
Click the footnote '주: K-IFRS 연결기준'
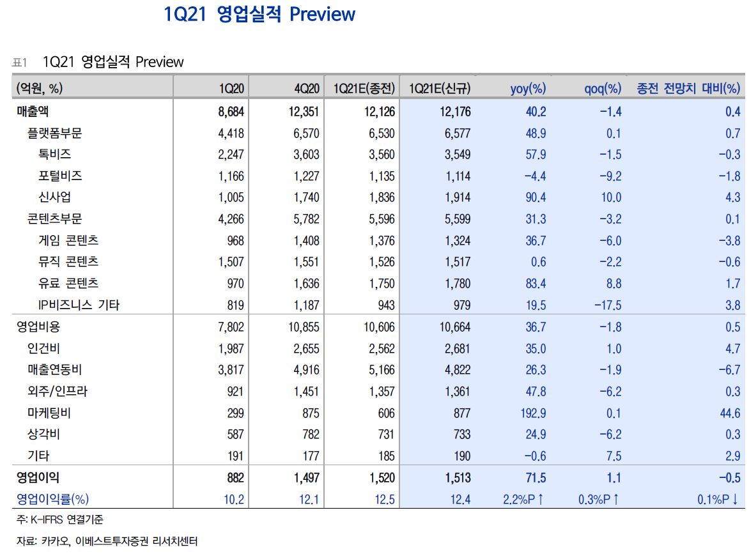60,519
